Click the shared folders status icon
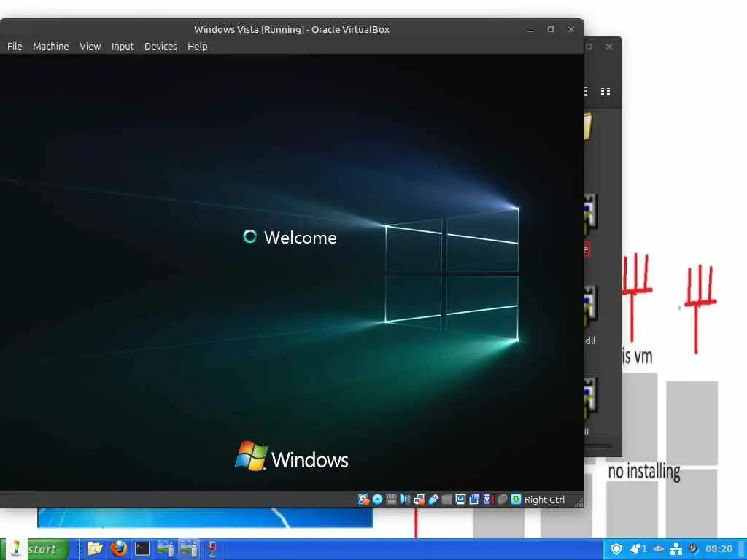Viewport: 747px width, 560px height. coord(446,499)
